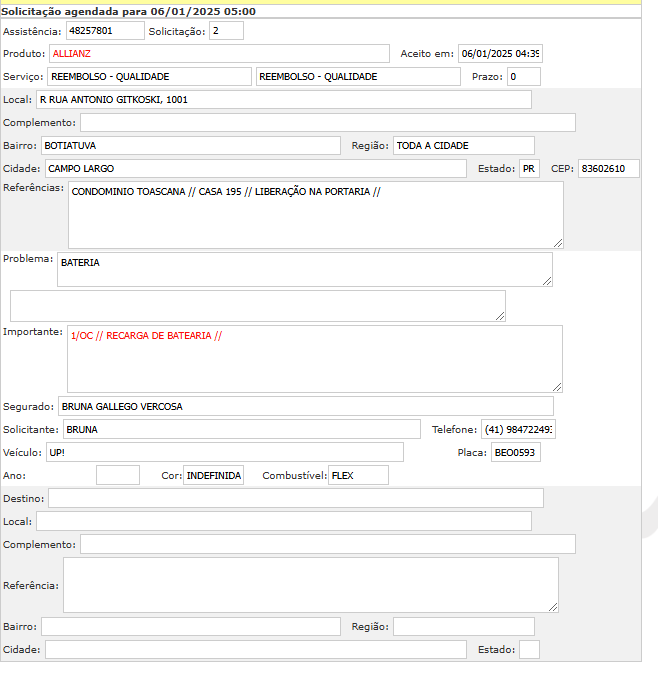Click the Importante text area
Viewport: 658px width, 673px height.
coord(314,358)
